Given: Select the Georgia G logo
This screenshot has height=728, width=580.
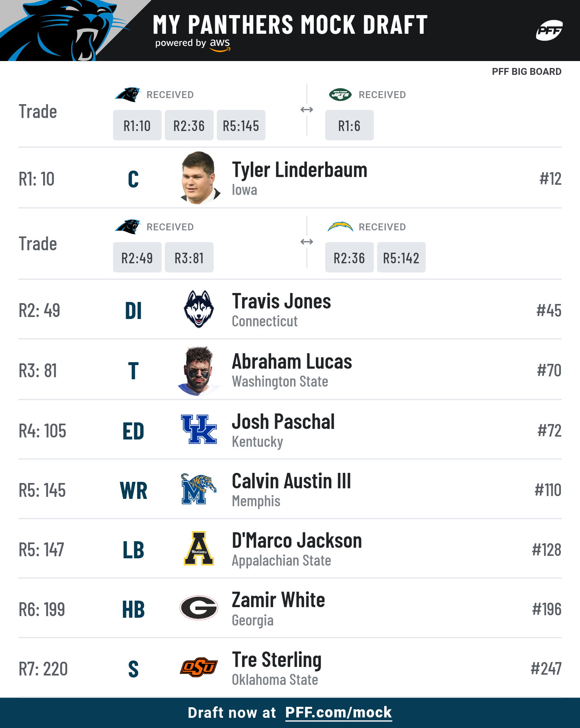Looking at the screenshot, I should point(199,608).
